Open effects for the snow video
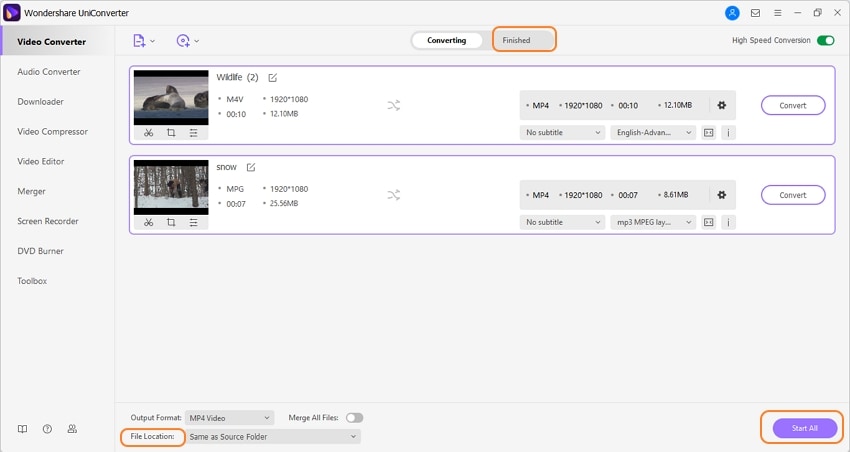 pos(194,222)
